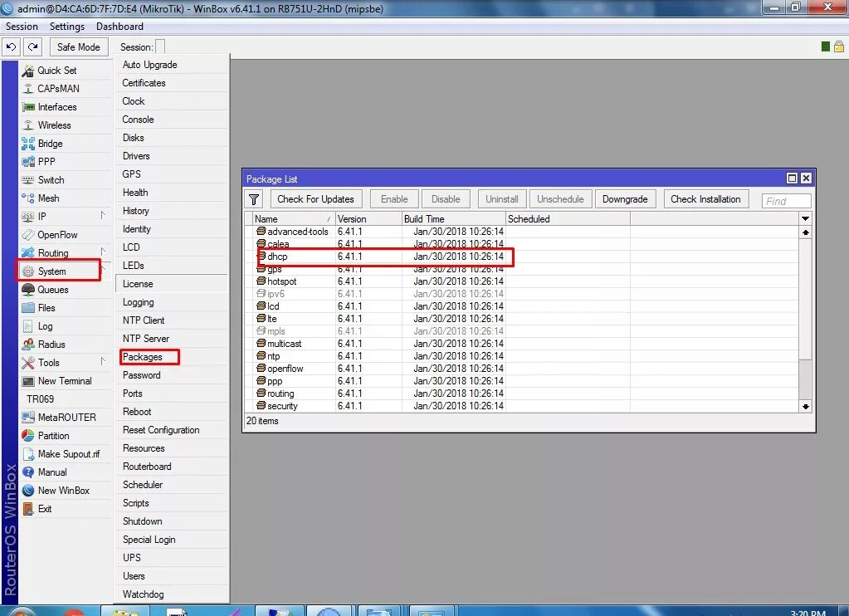Click the Enable button
Viewport: 849px width, 616px height.
[x=394, y=199]
